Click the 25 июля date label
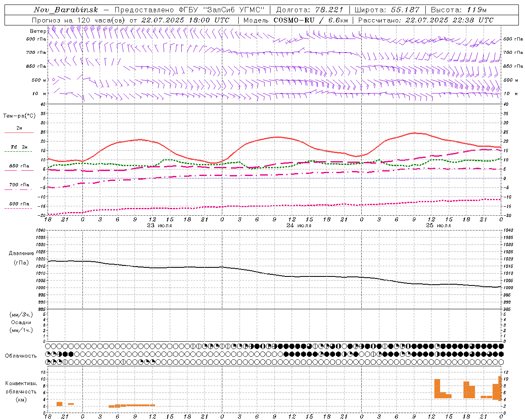This screenshot has height=420, width=525. click(438, 226)
